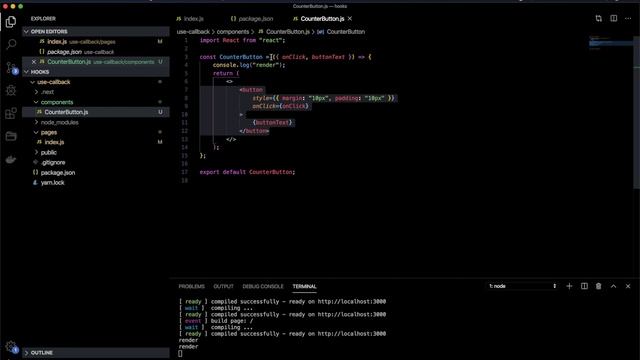Screen dimensions: 640x360
Task: Open the Extensions view
Action: pyautogui.click(x=11, y=113)
